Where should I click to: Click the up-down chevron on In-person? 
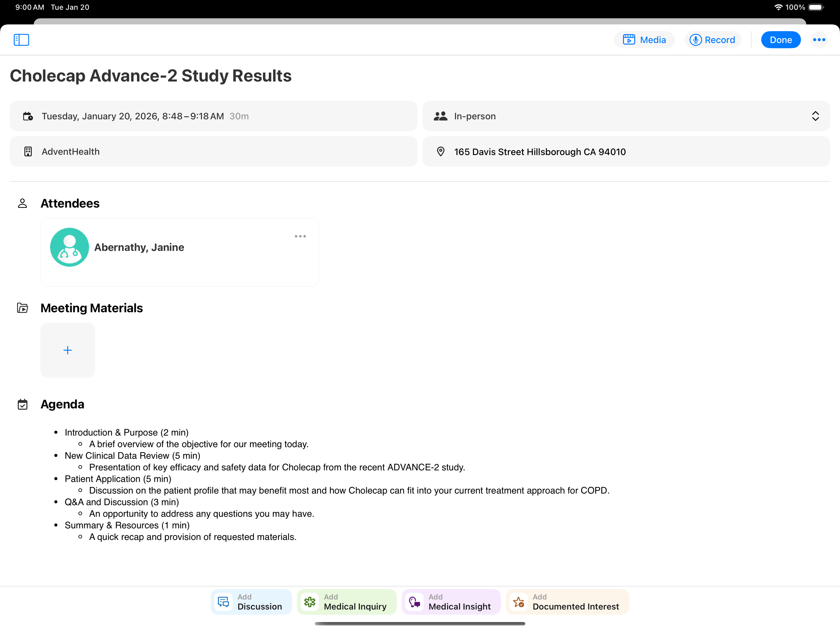coord(815,116)
